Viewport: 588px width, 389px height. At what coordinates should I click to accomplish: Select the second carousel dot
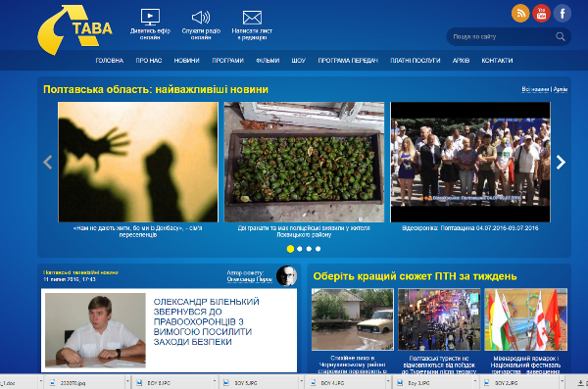coord(299,249)
